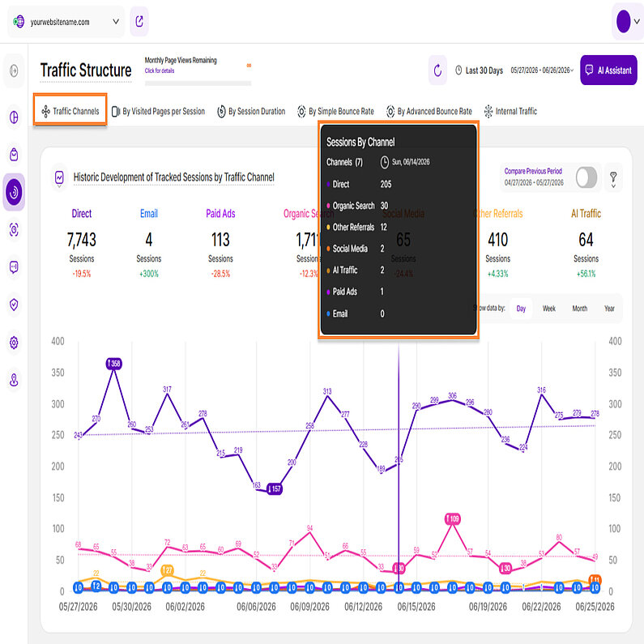Select Week data granularity
Screen dimensions: 644x644
click(548, 309)
